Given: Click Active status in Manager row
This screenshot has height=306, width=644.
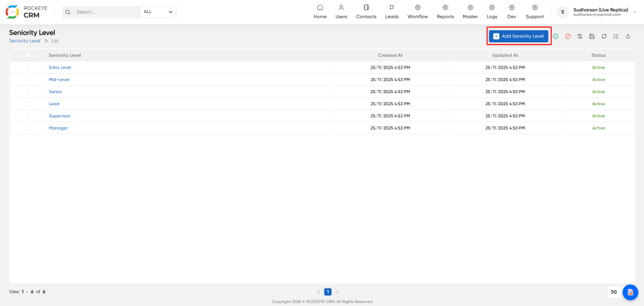Looking at the screenshot, I should [599, 128].
